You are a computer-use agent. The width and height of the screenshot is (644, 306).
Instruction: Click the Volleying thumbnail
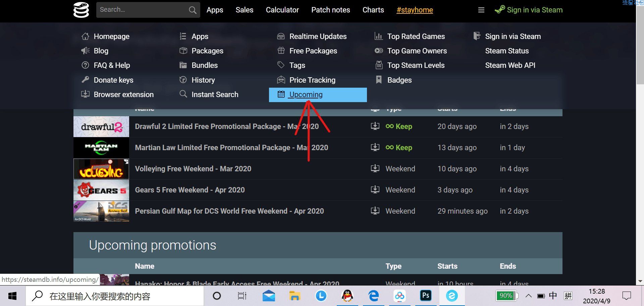click(101, 169)
